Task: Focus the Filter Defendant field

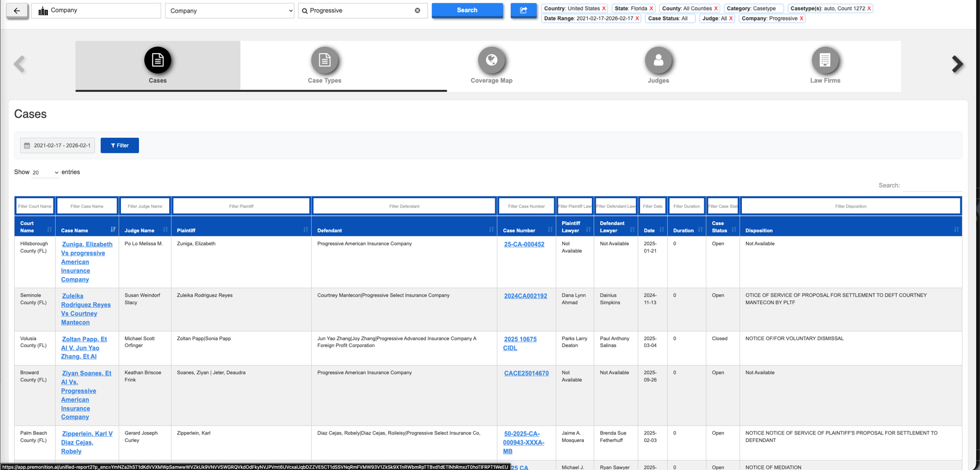Action: 404,206
